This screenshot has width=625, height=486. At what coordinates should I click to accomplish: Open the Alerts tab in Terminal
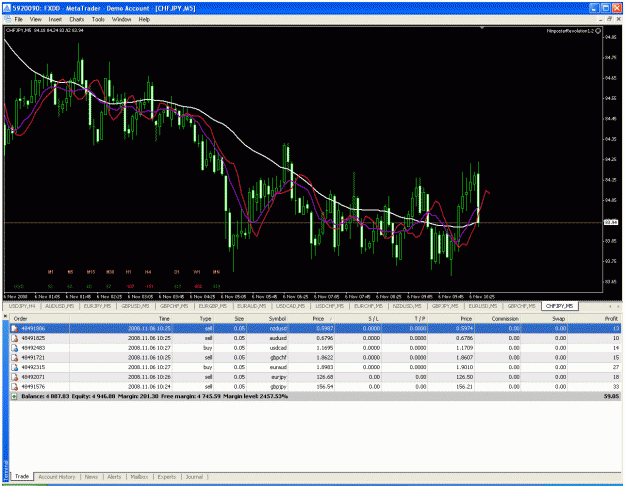pyautogui.click(x=114, y=477)
